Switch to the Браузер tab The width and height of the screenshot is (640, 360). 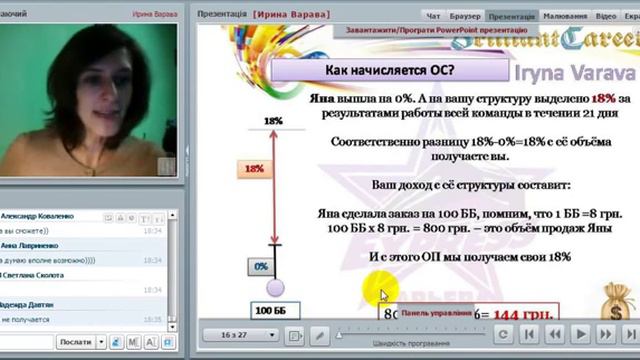465,16
